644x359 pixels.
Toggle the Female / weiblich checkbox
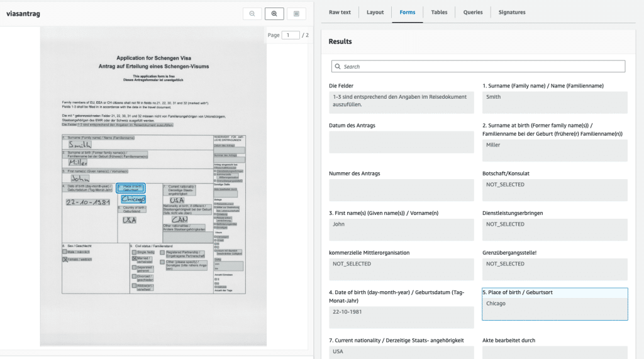coord(64,258)
